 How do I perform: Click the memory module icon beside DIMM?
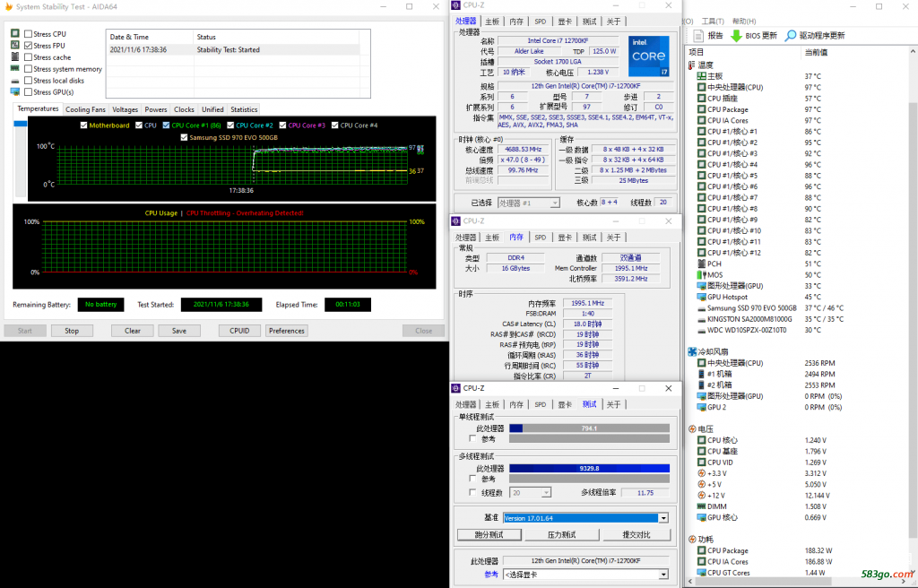point(701,506)
